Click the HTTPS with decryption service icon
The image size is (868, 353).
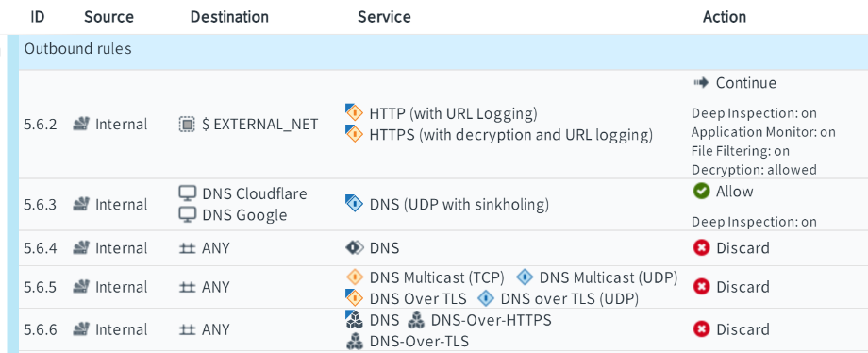click(x=355, y=134)
